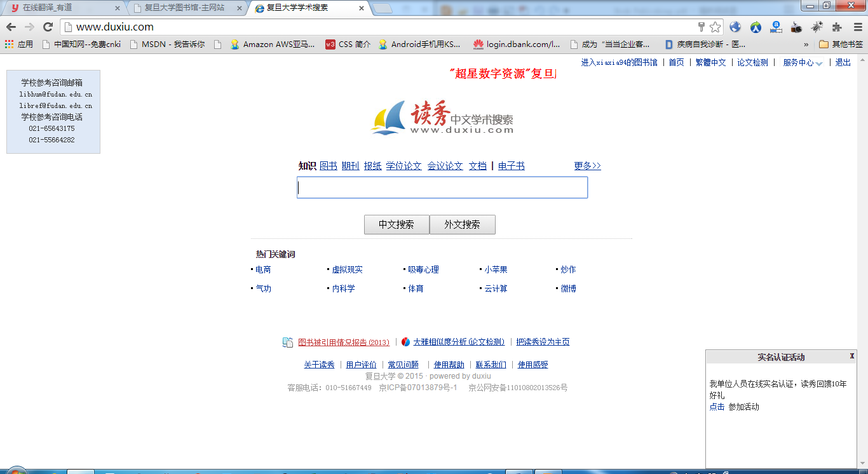868x474 pixels.
Task: Click the document icon beside 图书被引用情况报告
Action: [288, 342]
